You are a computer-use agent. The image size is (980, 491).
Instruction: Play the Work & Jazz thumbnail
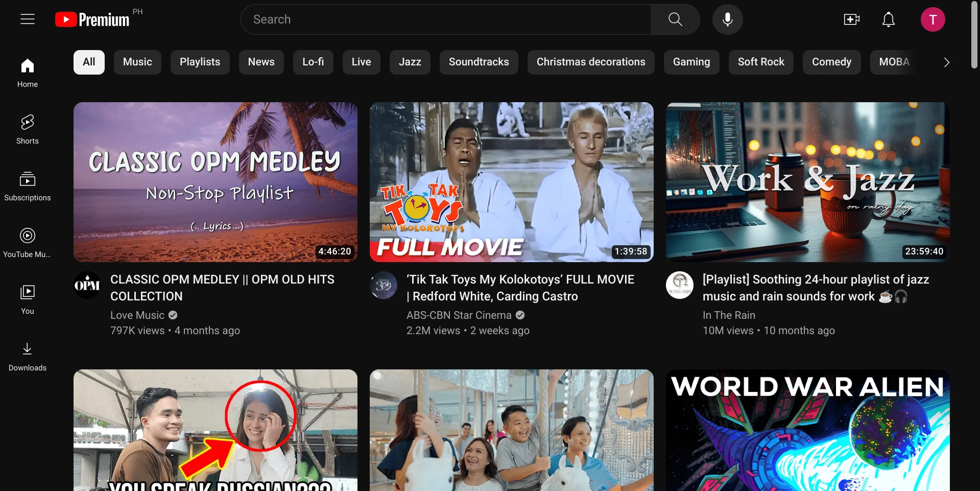point(808,182)
